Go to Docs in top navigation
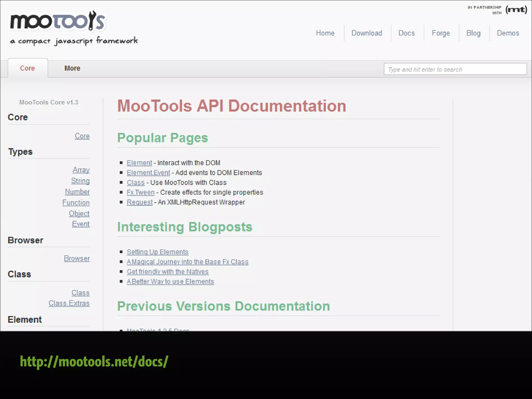 pyautogui.click(x=407, y=33)
